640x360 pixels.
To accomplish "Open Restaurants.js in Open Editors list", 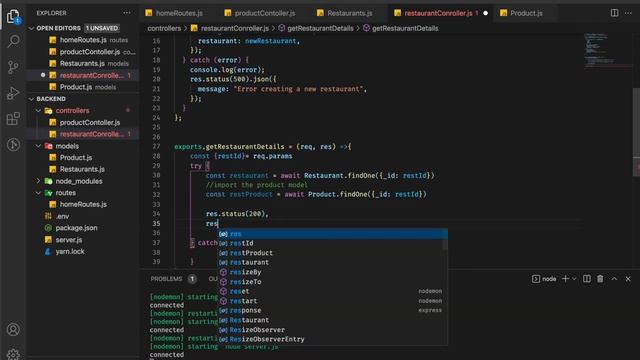I will (83, 63).
